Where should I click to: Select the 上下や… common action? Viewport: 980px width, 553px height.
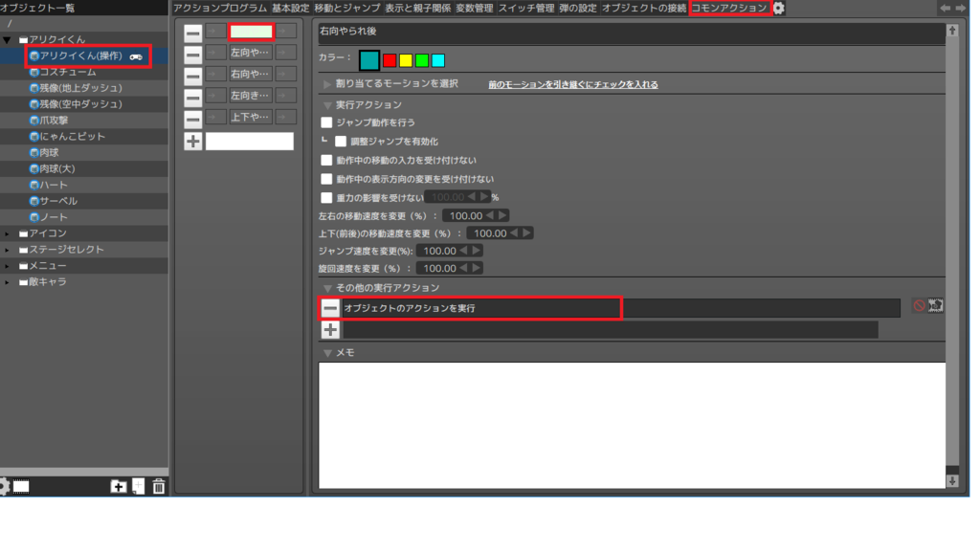(x=251, y=116)
